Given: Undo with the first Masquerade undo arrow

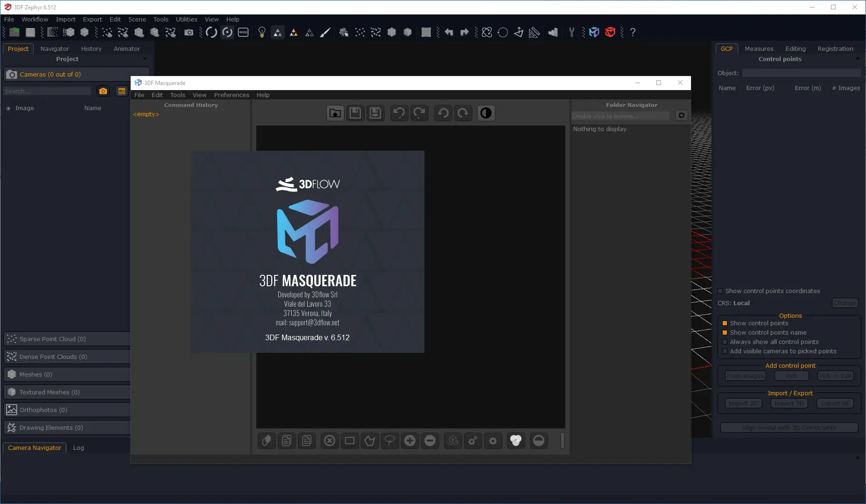Looking at the screenshot, I should [399, 113].
